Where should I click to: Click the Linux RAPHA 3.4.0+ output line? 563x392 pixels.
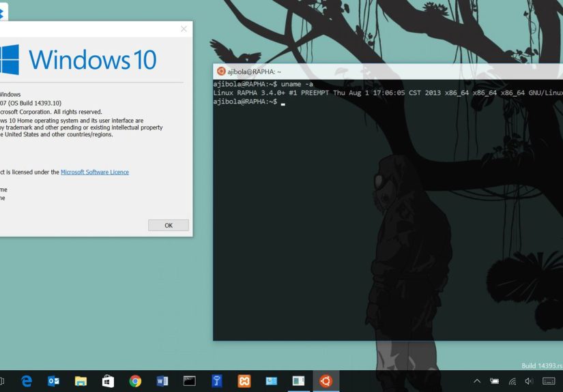coord(388,93)
